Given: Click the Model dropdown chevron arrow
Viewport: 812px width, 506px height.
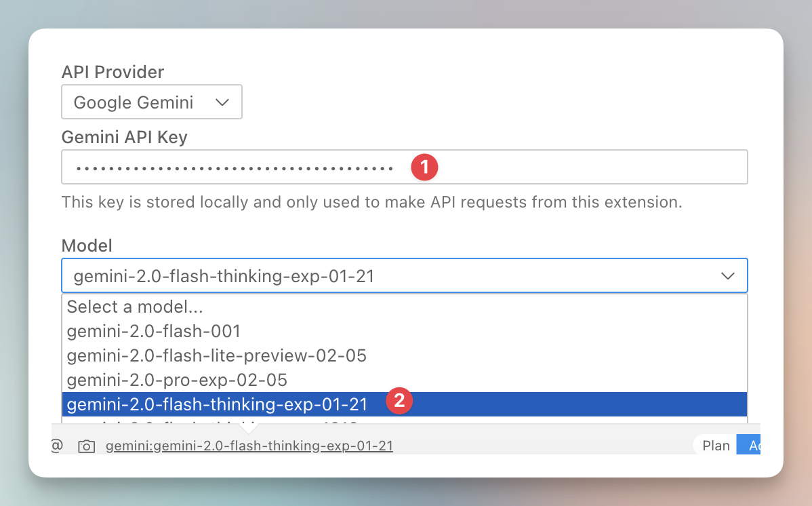Looking at the screenshot, I should pyautogui.click(x=728, y=275).
